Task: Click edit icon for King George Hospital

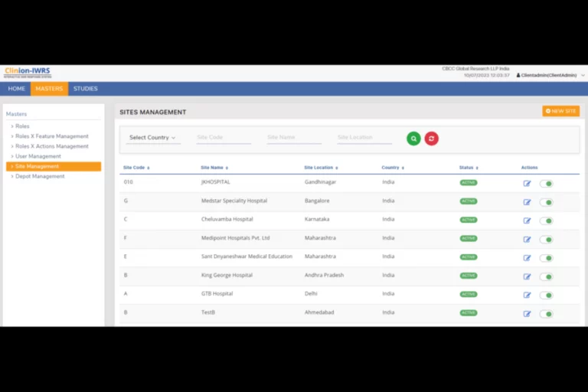Action: click(527, 276)
